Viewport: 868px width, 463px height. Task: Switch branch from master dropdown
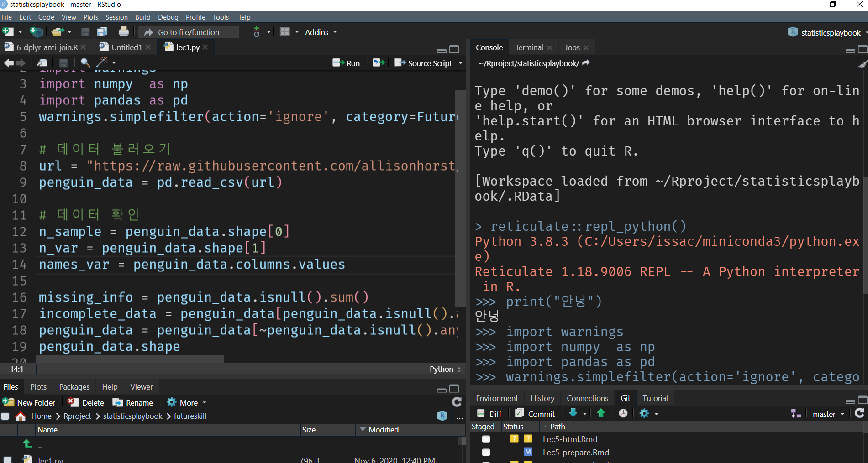pos(828,414)
